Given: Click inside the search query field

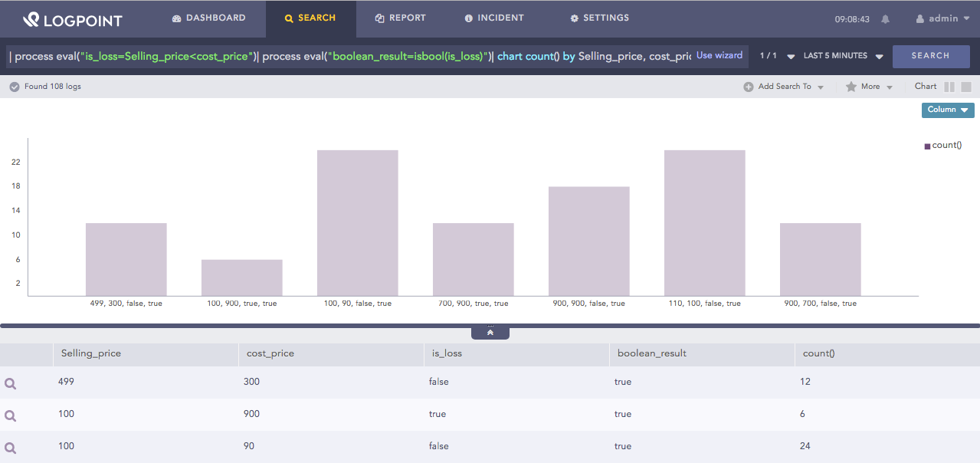Looking at the screenshot, I should (x=345, y=56).
